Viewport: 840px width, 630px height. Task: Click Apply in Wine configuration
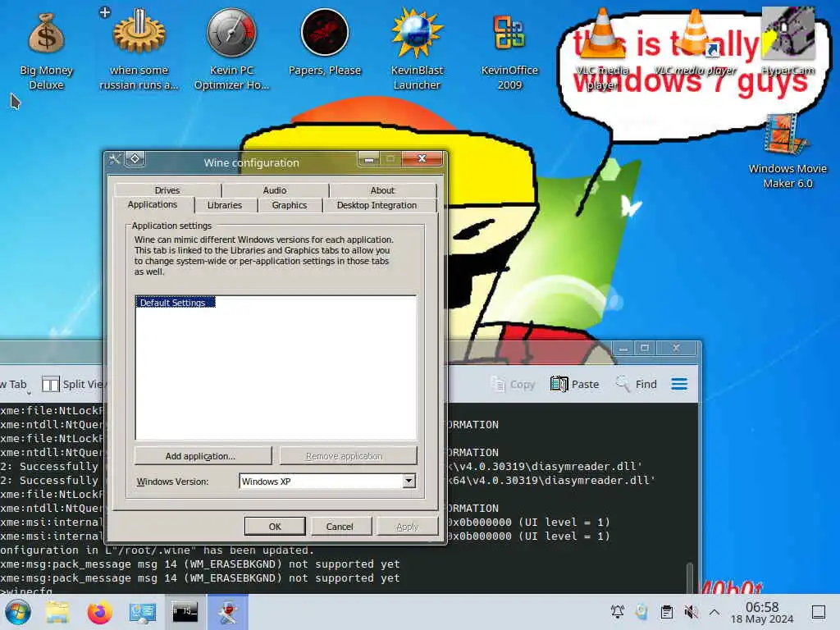tap(407, 527)
